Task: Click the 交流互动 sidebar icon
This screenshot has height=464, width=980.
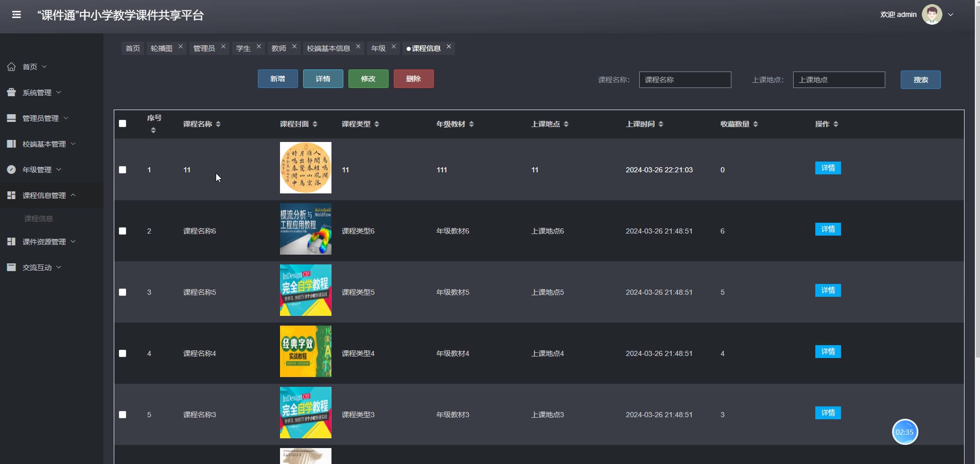Action: [x=11, y=267]
